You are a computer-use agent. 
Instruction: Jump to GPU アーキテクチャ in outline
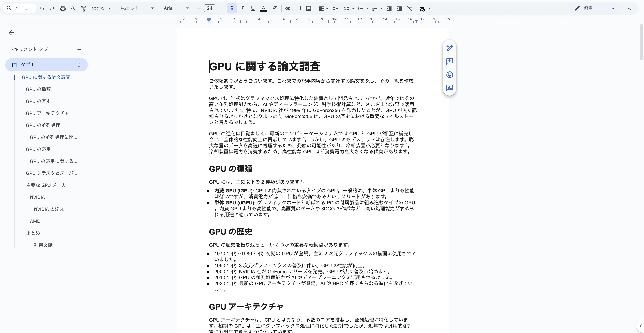[x=47, y=113]
